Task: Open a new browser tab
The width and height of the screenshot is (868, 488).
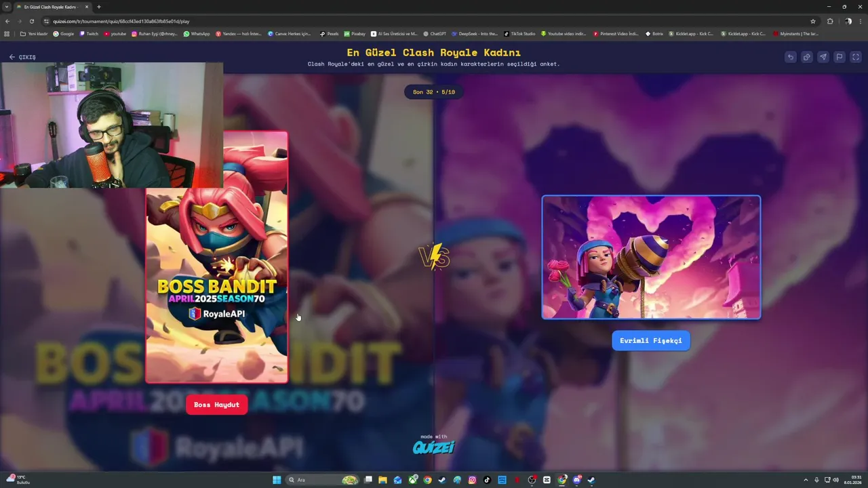Action: click(x=99, y=7)
